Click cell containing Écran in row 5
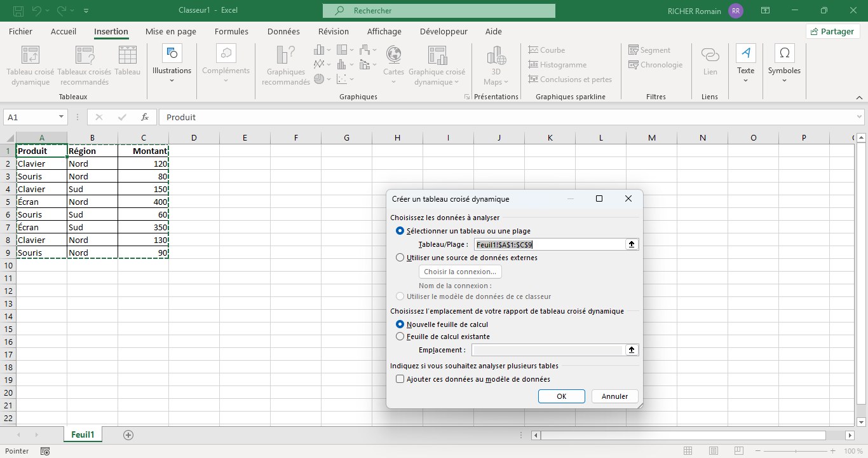The height and width of the screenshot is (458, 868). (42, 202)
